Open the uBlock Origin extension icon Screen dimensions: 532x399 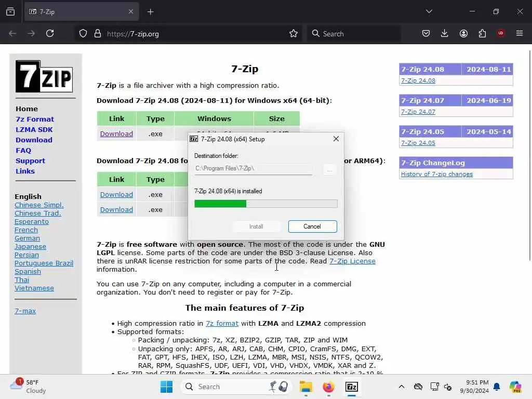tap(501, 33)
